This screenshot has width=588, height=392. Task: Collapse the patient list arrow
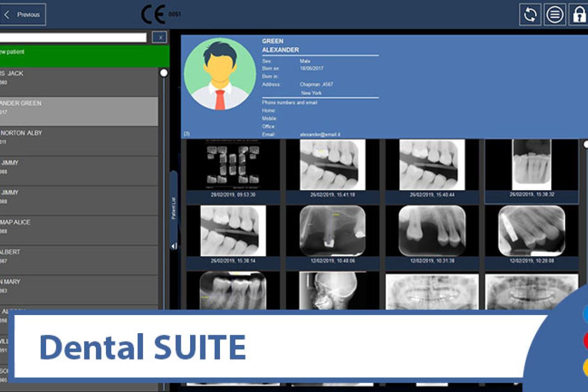pos(173,246)
